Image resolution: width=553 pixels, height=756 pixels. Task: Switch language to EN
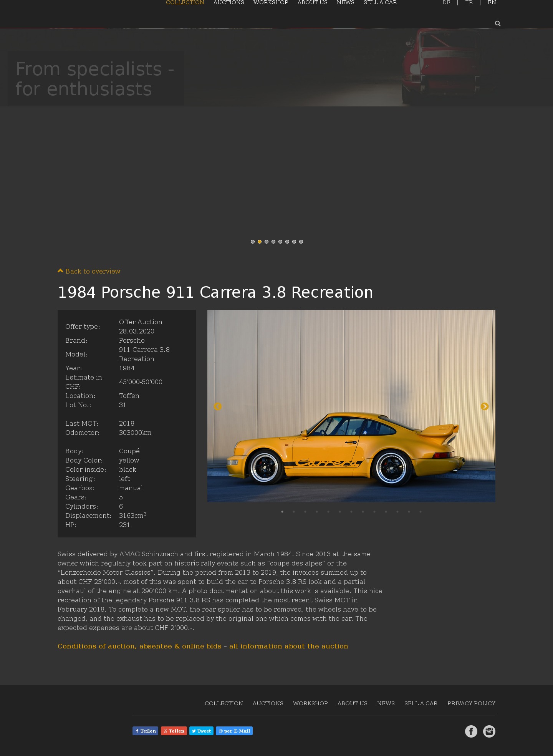click(x=492, y=3)
